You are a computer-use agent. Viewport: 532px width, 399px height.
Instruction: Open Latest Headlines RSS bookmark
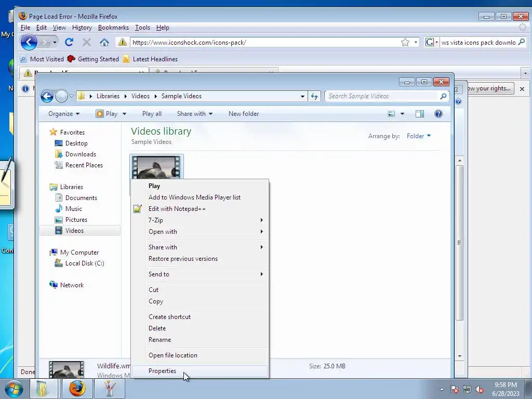click(x=150, y=59)
